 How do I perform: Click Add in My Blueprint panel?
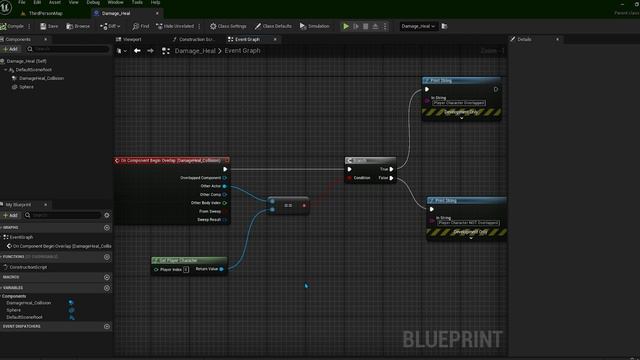click(10, 215)
